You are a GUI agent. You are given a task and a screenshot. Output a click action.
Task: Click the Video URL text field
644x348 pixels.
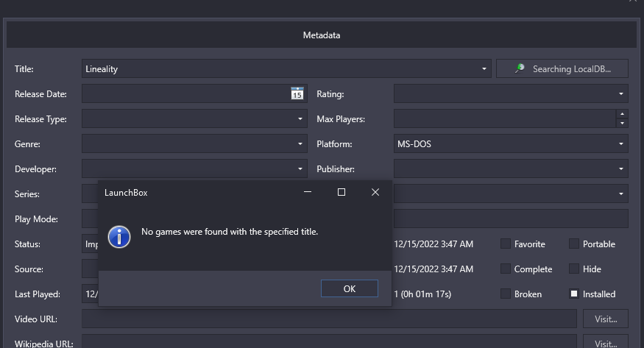(x=329, y=319)
